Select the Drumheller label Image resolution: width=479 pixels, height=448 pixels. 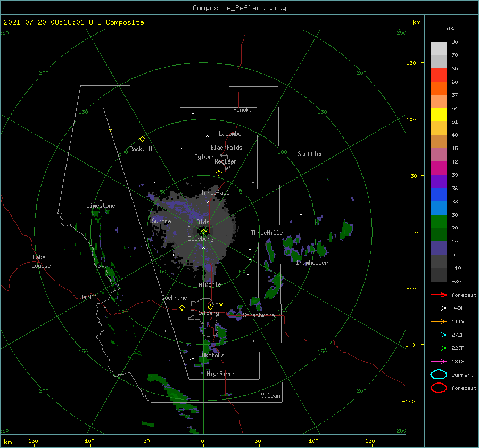[312, 263]
